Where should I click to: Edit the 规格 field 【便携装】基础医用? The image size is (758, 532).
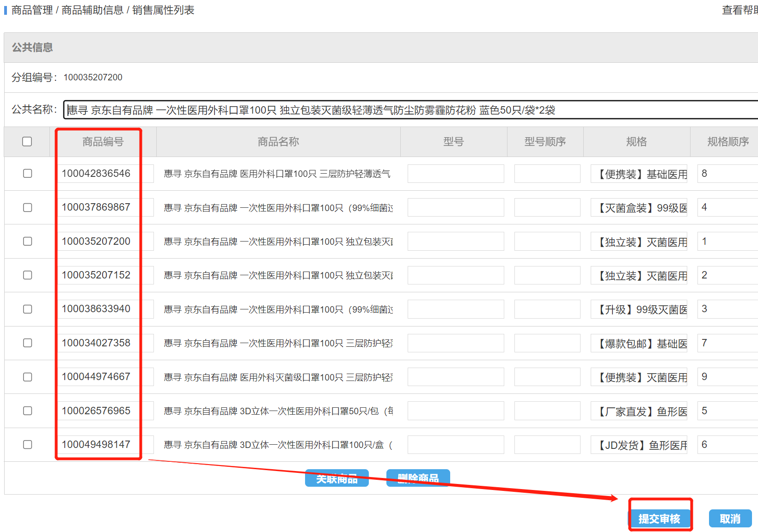click(x=639, y=174)
